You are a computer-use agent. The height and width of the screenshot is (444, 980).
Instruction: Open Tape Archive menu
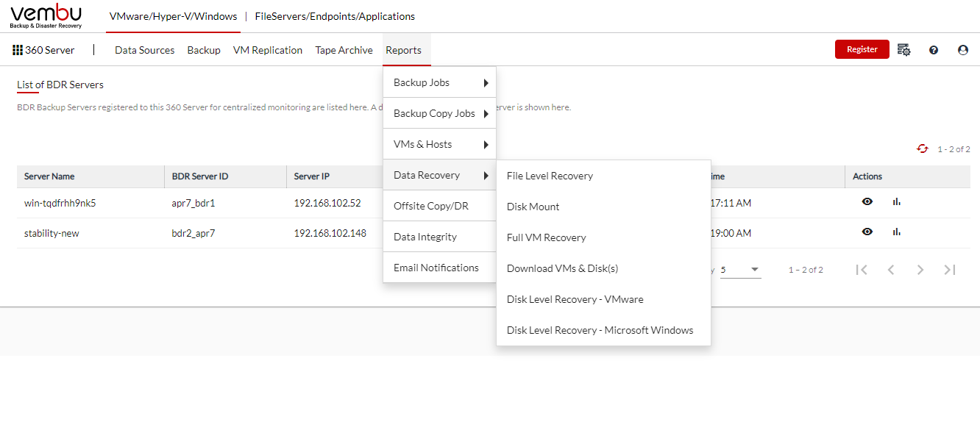(344, 50)
